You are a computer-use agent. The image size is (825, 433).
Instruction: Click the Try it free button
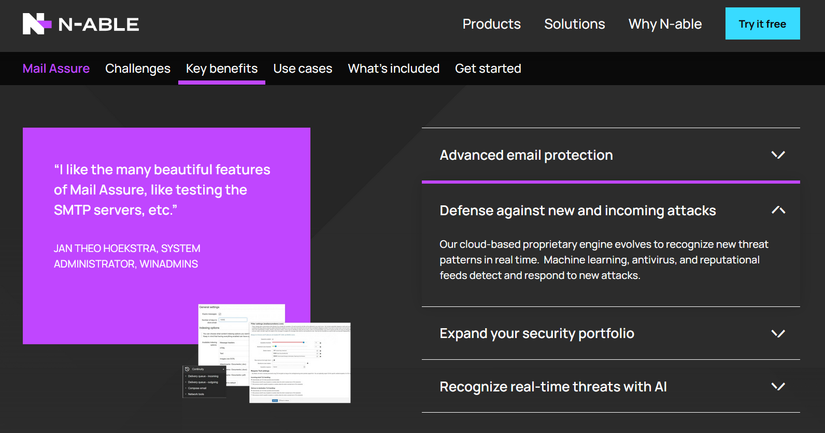point(762,24)
